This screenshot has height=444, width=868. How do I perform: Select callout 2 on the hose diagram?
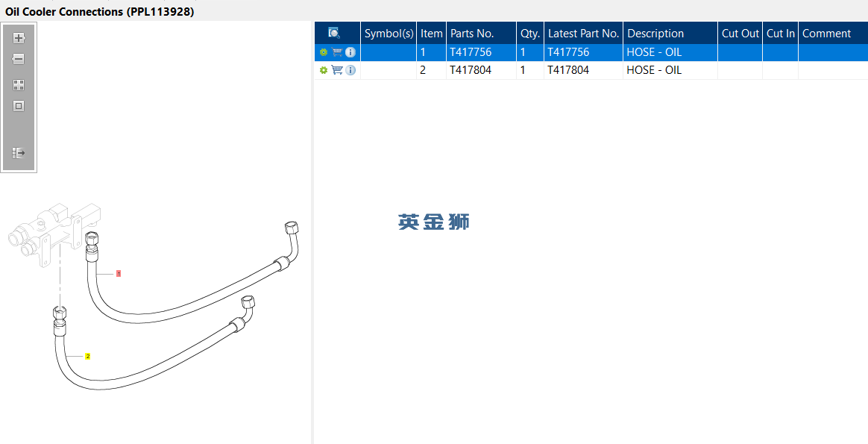point(87,356)
